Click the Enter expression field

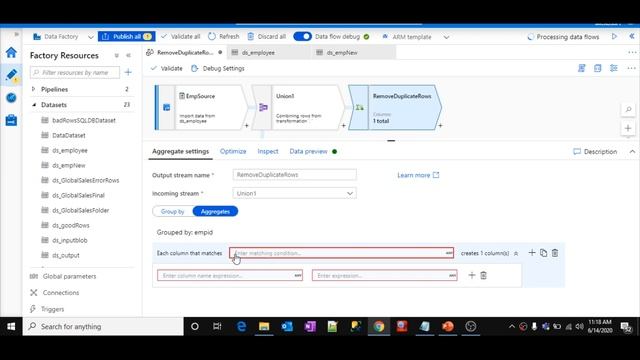tap(384, 276)
